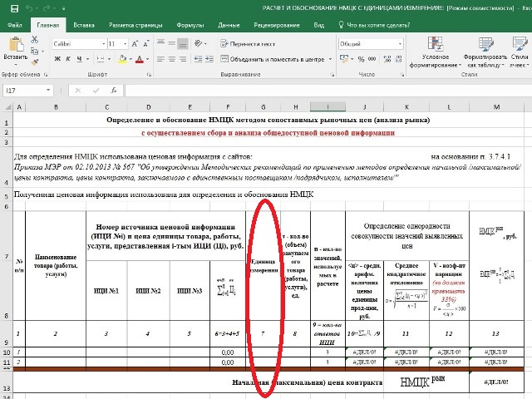Image resolution: width=532 pixels, height=399 pixels.
Task: Click the Cut scissors icon
Action: (34, 40)
